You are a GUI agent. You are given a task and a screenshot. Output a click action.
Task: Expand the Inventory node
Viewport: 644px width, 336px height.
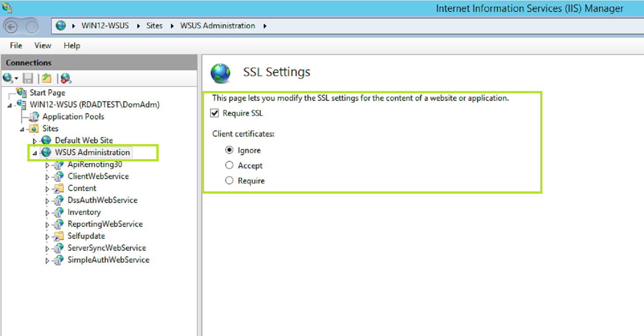48,212
